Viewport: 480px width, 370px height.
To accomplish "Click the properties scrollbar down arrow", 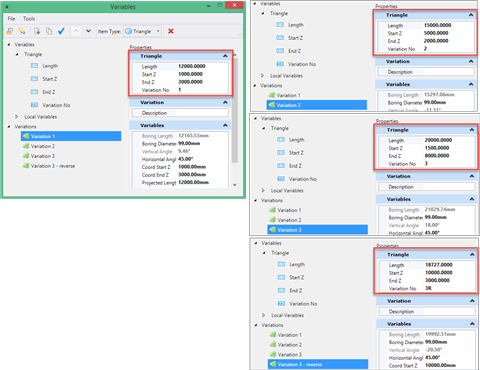I will pos(235,185).
